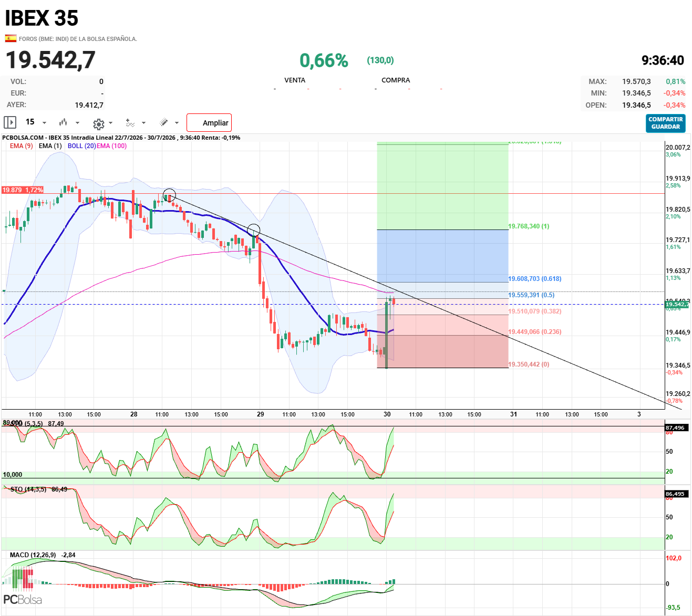Toggle the side panel expand icon

(x=10, y=122)
